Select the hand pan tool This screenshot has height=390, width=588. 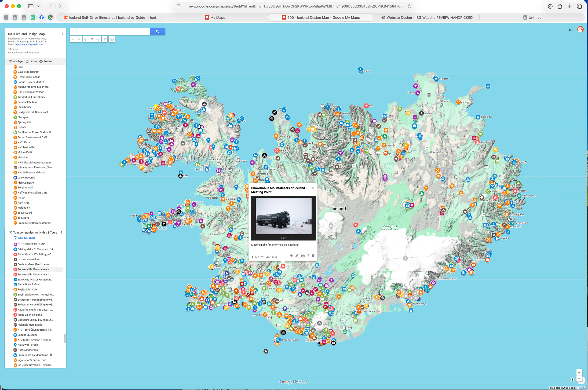pyautogui.click(x=86, y=39)
